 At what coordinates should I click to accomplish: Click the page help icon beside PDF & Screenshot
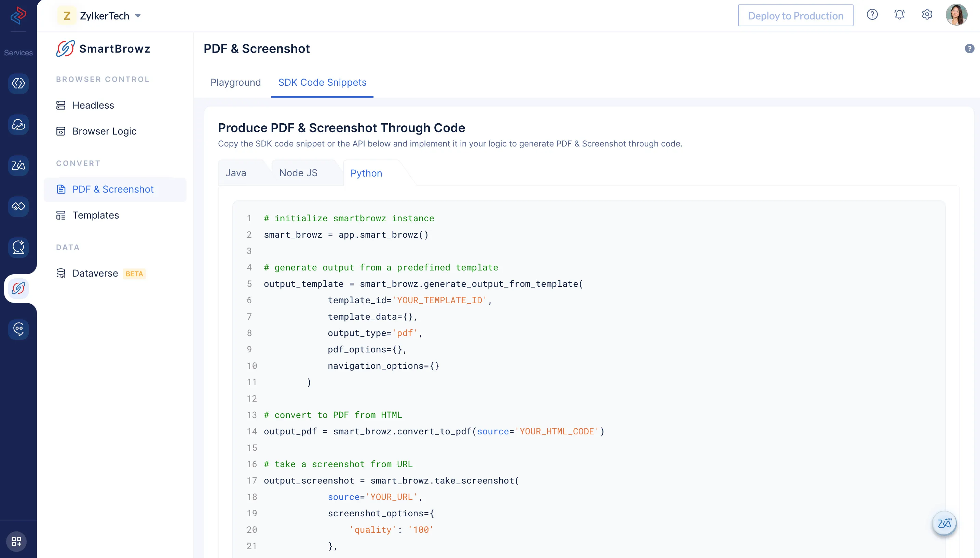(x=969, y=49)
